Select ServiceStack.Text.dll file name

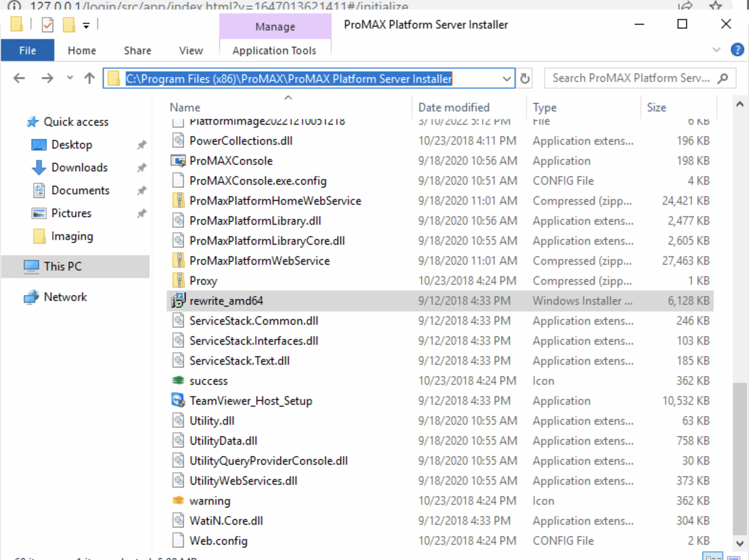pos(240,361)
